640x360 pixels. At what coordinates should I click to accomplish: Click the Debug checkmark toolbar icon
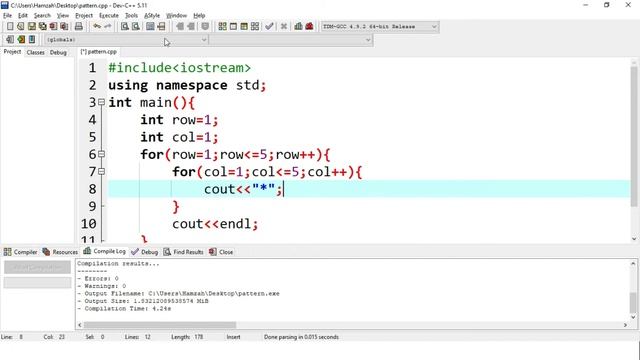click(269, 27)
